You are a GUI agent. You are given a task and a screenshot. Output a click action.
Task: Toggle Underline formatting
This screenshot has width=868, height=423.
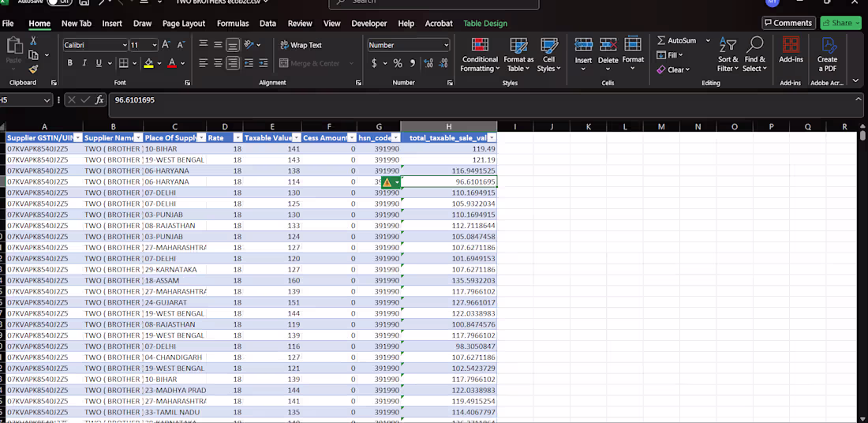99,63
